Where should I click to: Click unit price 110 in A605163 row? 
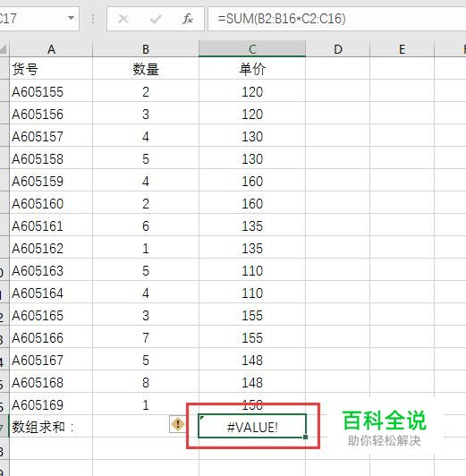(252, 270)
